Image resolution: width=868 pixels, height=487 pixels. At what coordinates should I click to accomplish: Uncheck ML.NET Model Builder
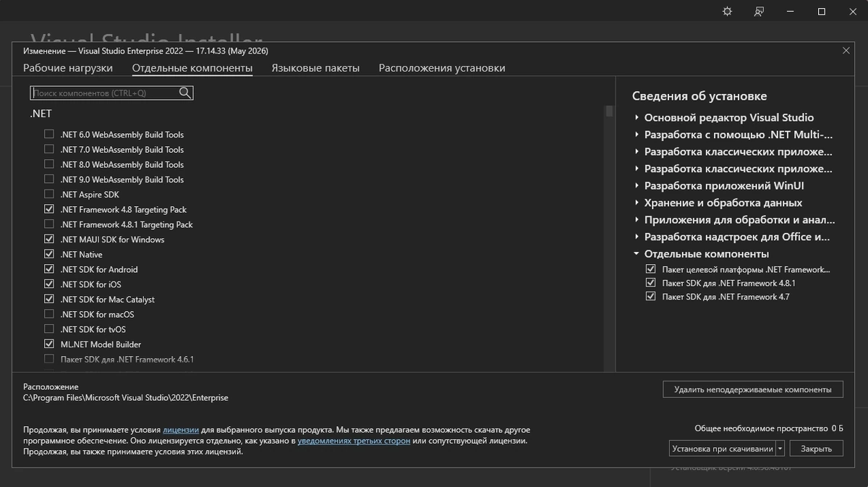point(49,344)
